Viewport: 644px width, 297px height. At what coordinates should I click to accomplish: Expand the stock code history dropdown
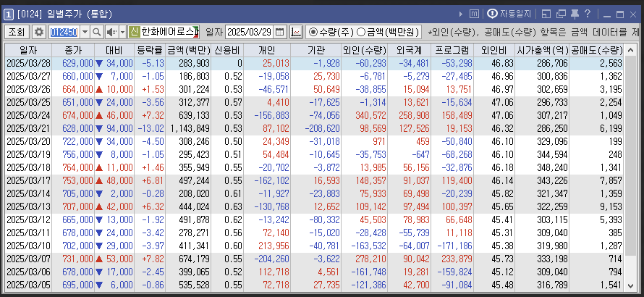[x=85, y=32]
